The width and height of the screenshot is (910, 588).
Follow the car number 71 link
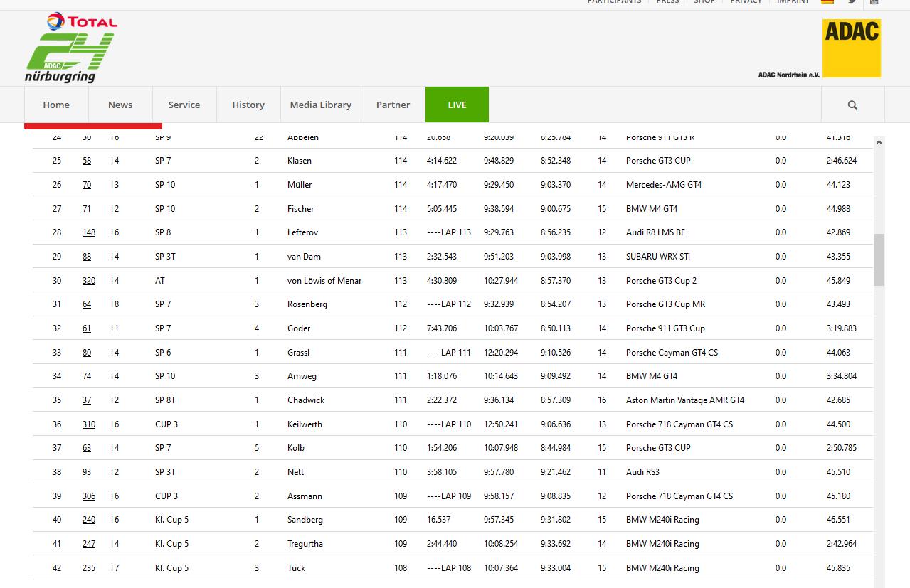[x=87, y=209]
